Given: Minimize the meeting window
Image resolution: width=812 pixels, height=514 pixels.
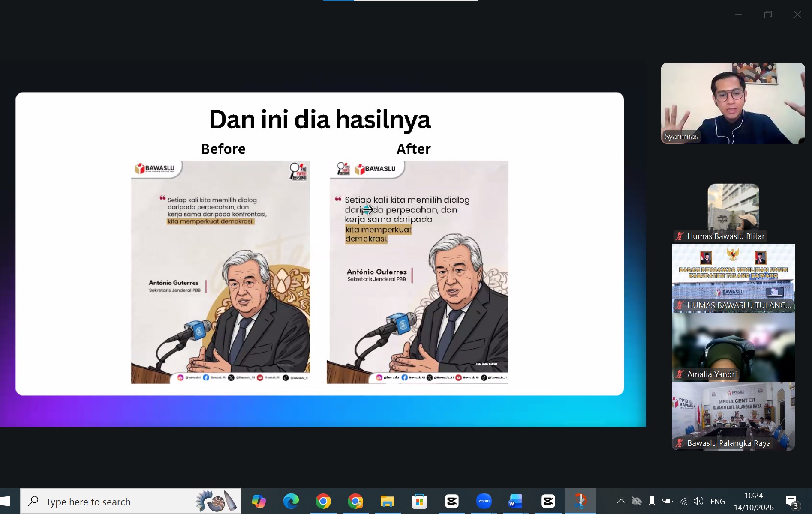Looking at the screenshot, I should pyautogui.click(x=738, y=15).
